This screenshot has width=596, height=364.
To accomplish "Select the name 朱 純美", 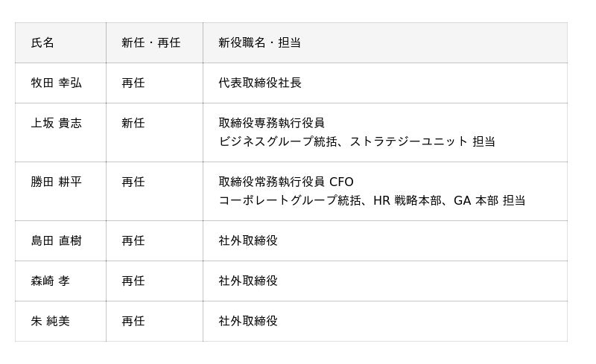I will (50, 322).
